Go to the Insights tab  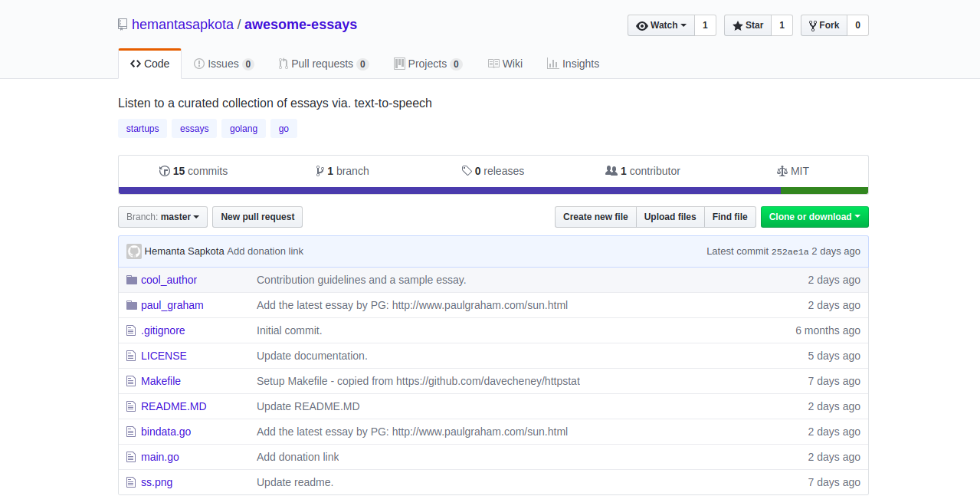click(x=573, y=64)
